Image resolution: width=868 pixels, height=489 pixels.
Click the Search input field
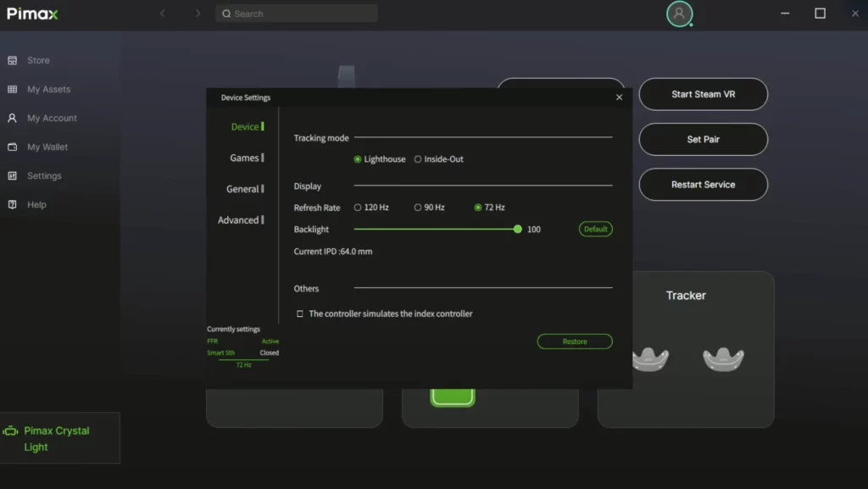[x=297, y=14]
